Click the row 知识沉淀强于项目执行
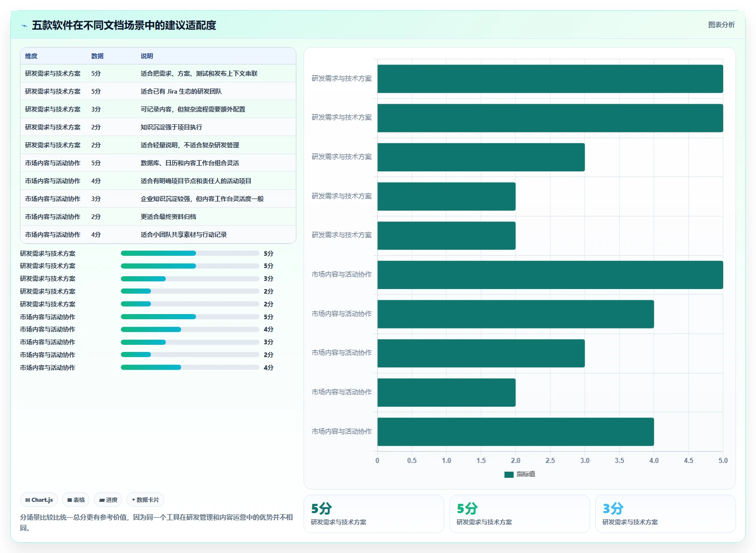The image size is (756, 553). 158,127
